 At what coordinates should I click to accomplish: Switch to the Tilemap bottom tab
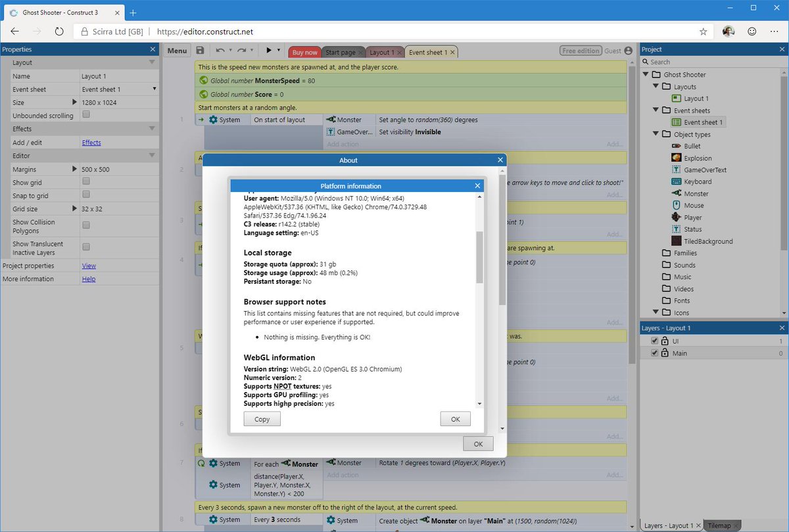tap(721, 526)
